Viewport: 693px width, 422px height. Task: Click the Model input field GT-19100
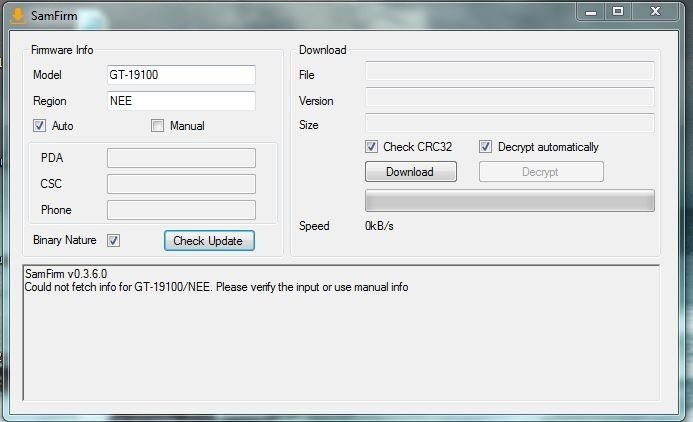coord(181,75)
